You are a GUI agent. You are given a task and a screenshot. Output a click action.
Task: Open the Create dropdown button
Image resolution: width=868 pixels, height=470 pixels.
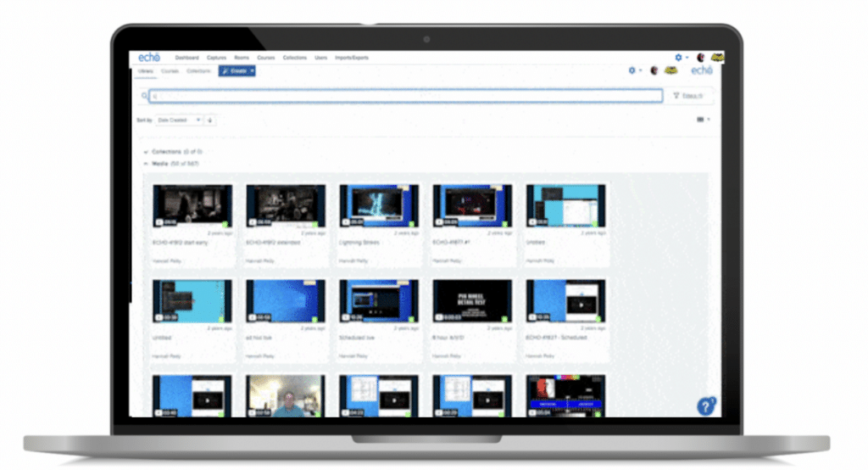click(x=237, y=71)
